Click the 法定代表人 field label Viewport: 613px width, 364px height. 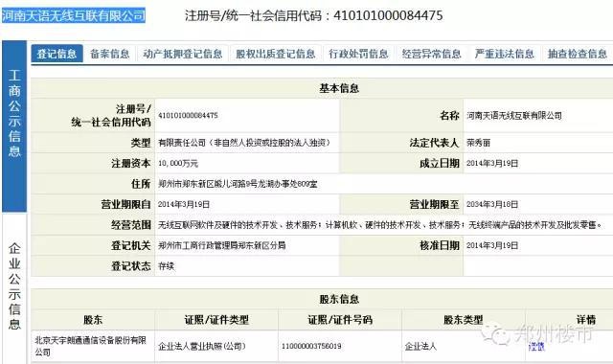434,143
